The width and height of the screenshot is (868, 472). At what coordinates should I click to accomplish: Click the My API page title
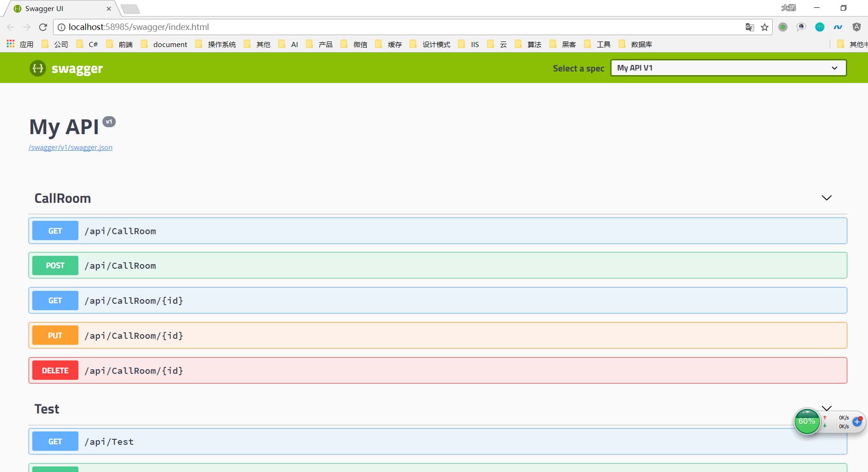[x=64, y=127]
